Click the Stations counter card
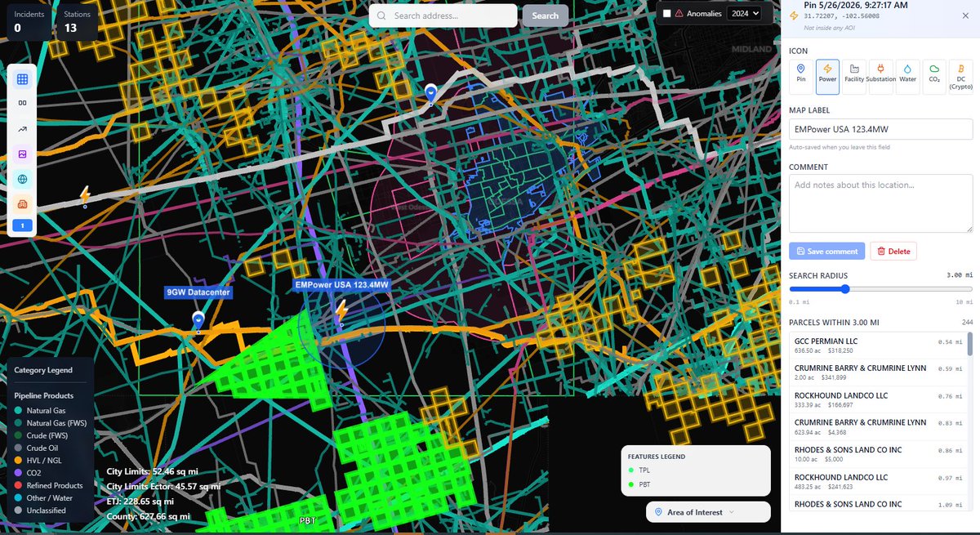This screenshot has width=980, height=535. click(77, 23)
